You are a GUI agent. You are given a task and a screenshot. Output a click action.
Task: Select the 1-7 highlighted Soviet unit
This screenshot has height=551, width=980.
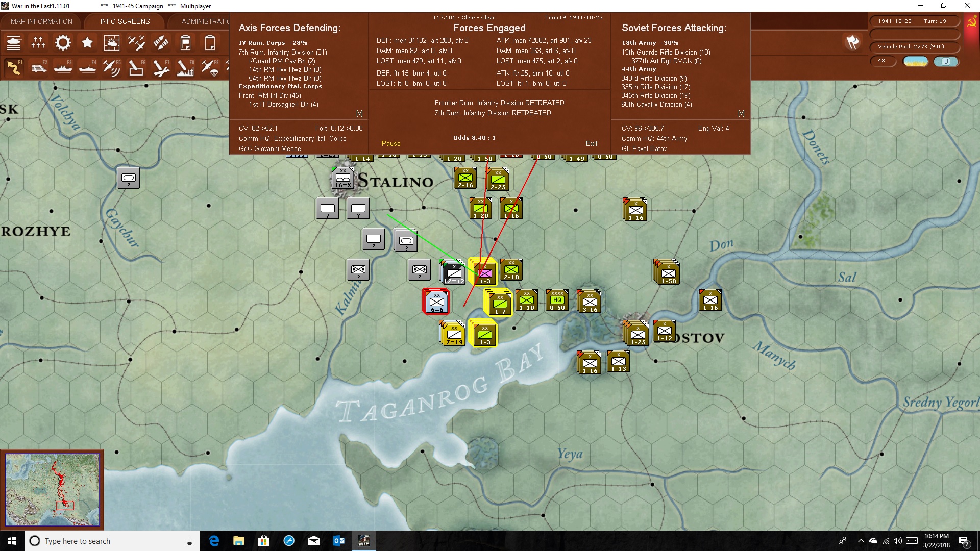pos(499,303)
